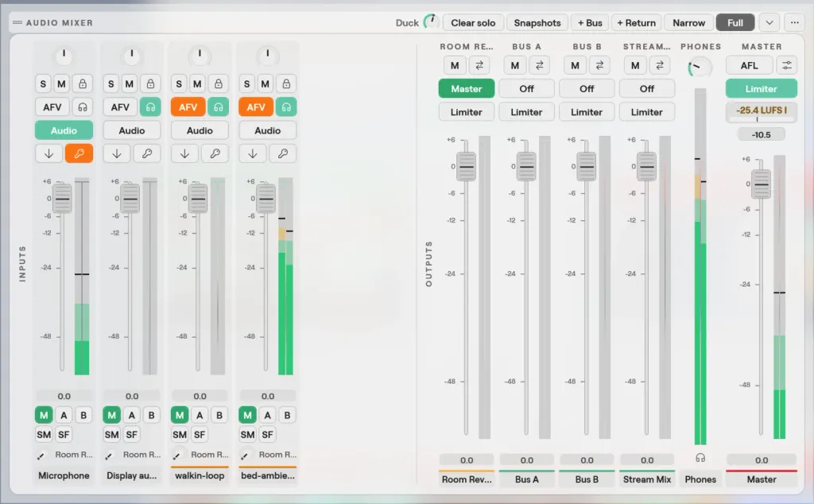
Task: Toggle headphone monitor on bed-ambience channel
Action: click(286, 107)
